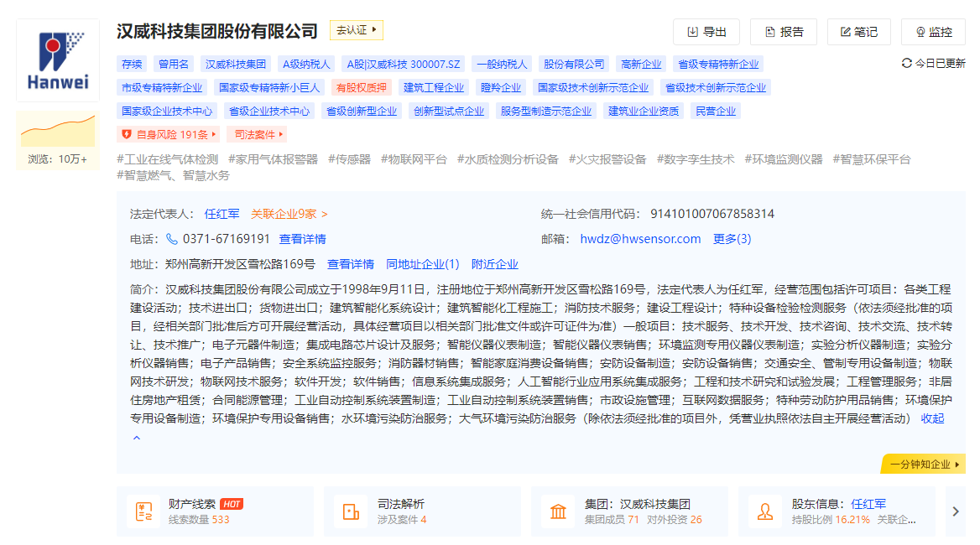
Task: Open the 笔记 notes button
Action: point(858,32)
